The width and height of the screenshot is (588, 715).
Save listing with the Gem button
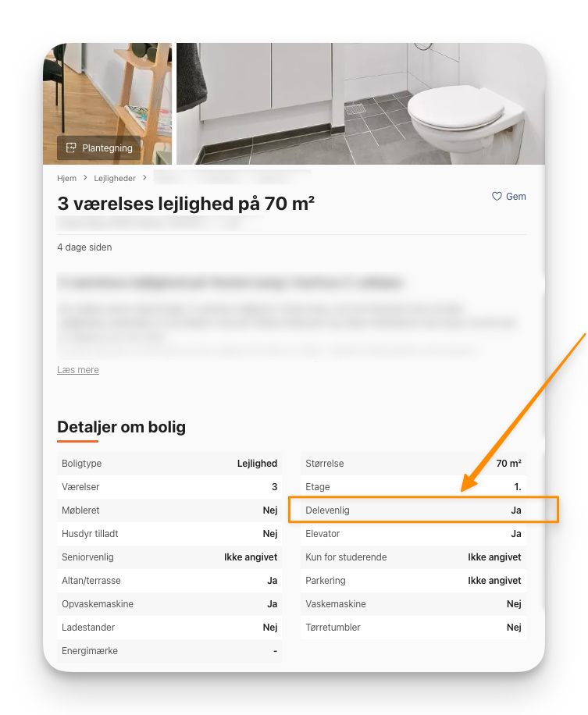point(508,197)
